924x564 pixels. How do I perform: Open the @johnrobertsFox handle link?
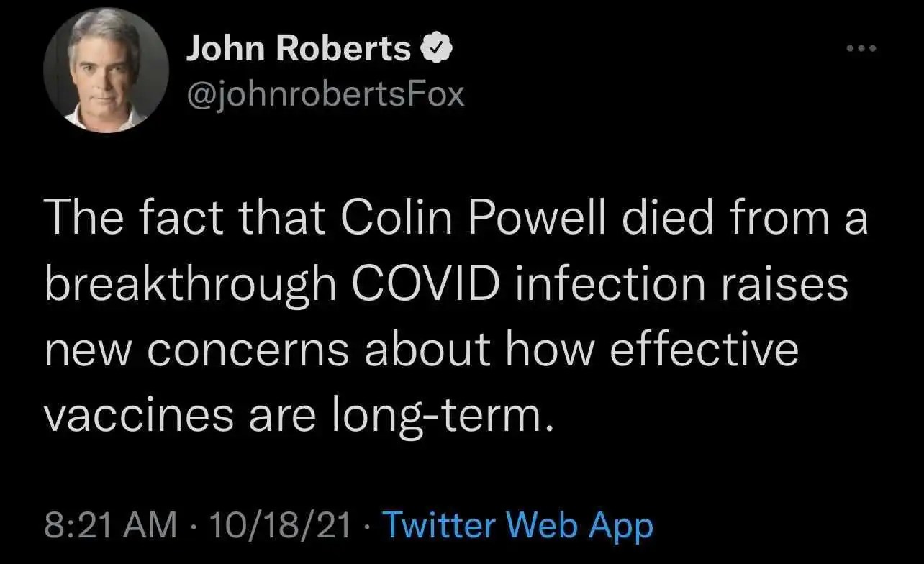point(325,94)
